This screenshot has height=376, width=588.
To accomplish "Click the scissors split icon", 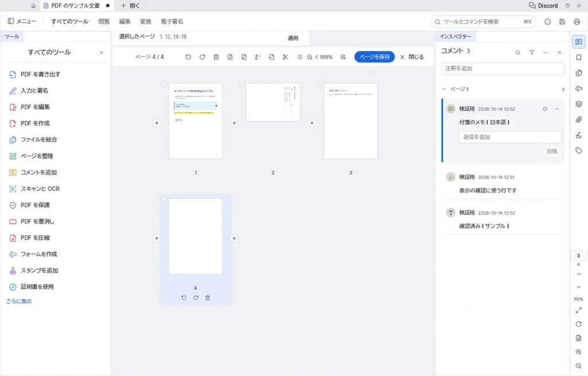I will 285,57.
